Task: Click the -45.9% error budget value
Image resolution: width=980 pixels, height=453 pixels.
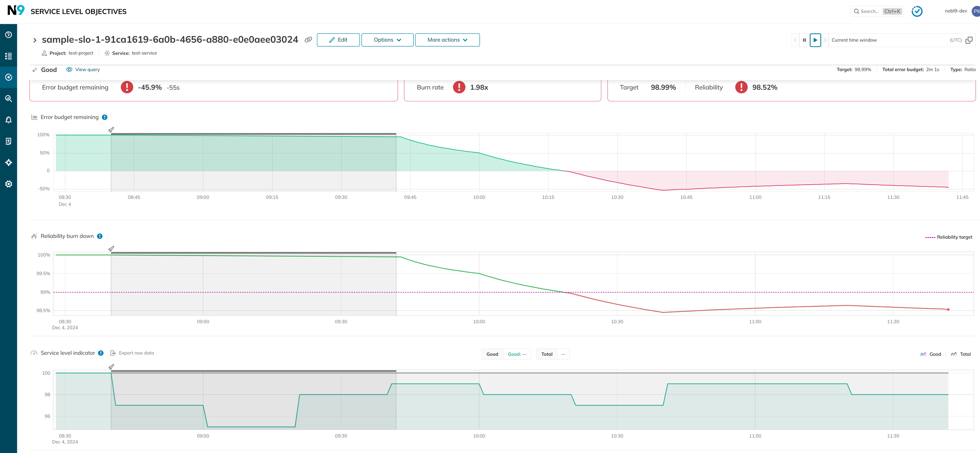Action: [150, 88]
